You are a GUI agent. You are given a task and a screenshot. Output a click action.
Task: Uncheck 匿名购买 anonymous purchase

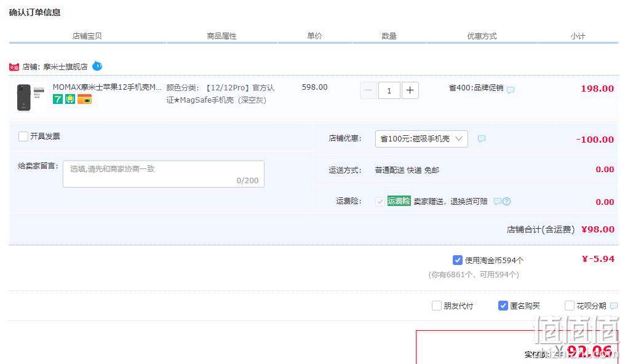click(503, 306)
